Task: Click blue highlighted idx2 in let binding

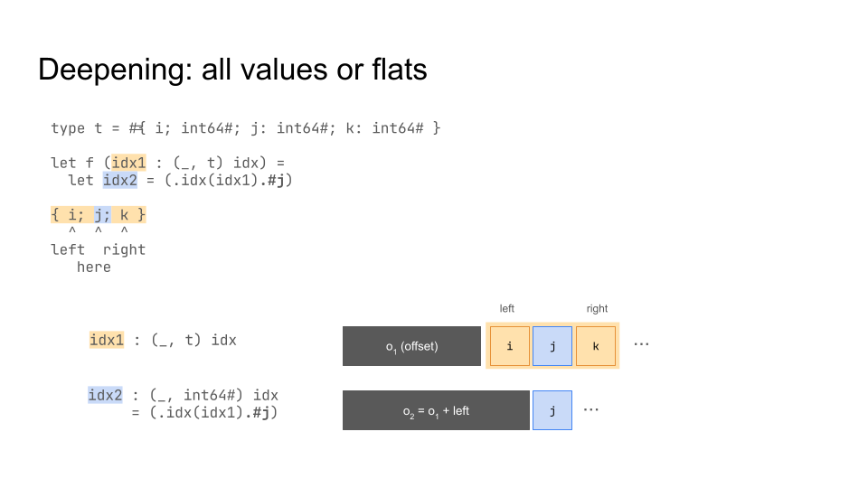Action: point(120,181)
